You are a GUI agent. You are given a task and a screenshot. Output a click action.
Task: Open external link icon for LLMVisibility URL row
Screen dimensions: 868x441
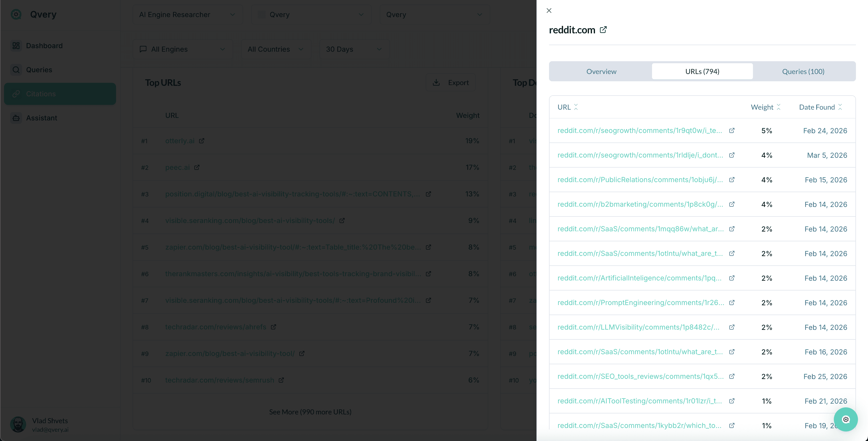(732, 327)
